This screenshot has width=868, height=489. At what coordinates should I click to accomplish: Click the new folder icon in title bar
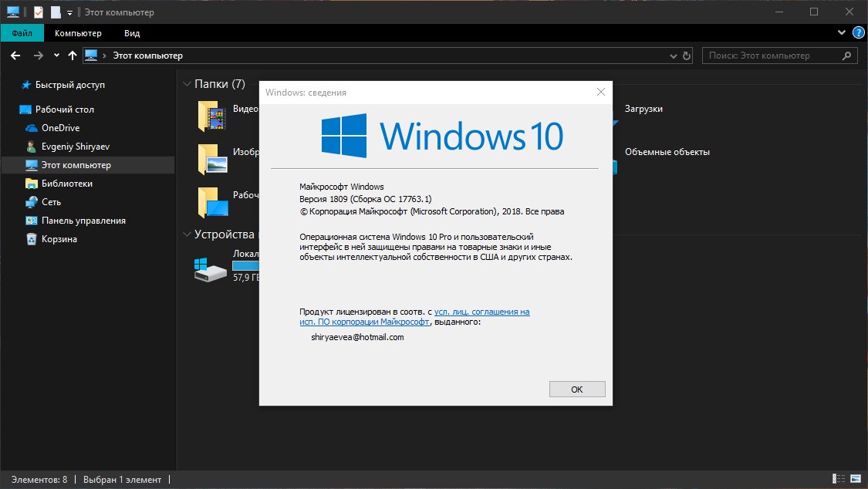[x=56, y=12]
